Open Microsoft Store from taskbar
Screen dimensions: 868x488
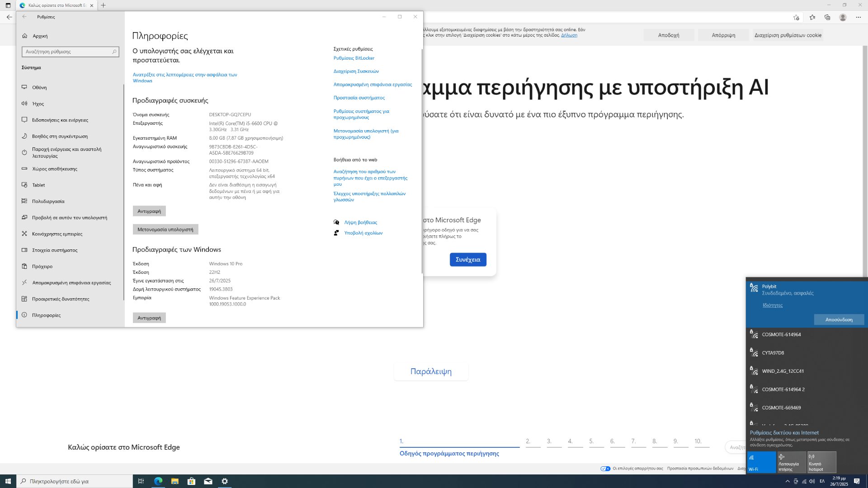click(x=191, y=481)
